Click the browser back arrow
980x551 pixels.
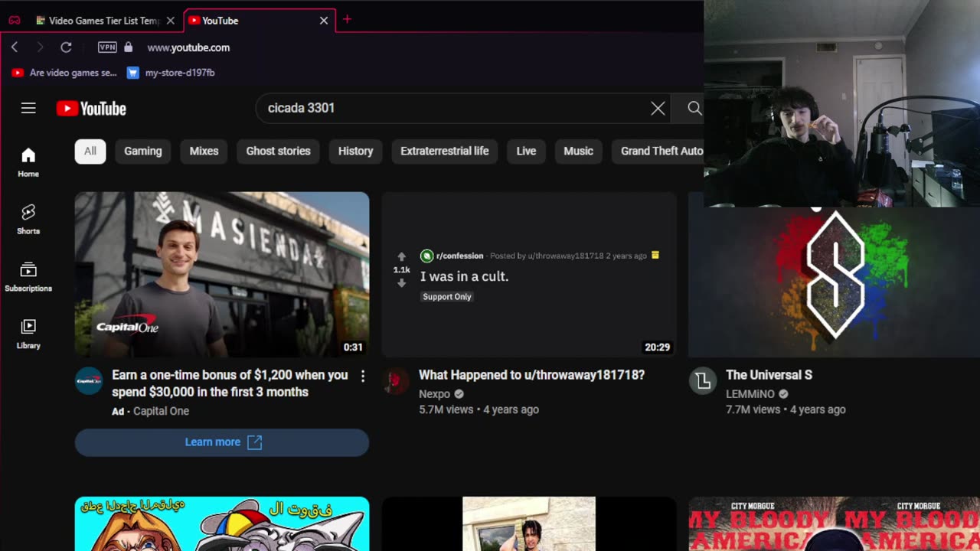tap(15, 47)
